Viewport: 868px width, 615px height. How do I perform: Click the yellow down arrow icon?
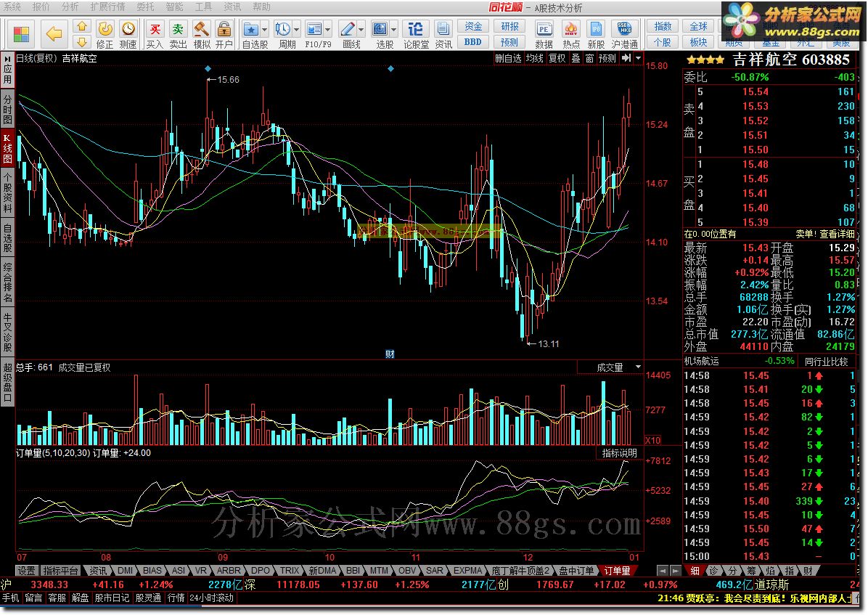[x=82, y=42]
